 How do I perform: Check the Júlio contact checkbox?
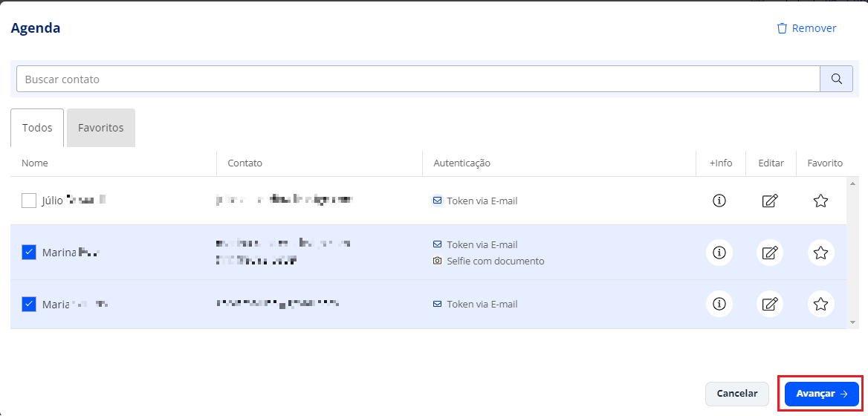[x=29, y=201]
